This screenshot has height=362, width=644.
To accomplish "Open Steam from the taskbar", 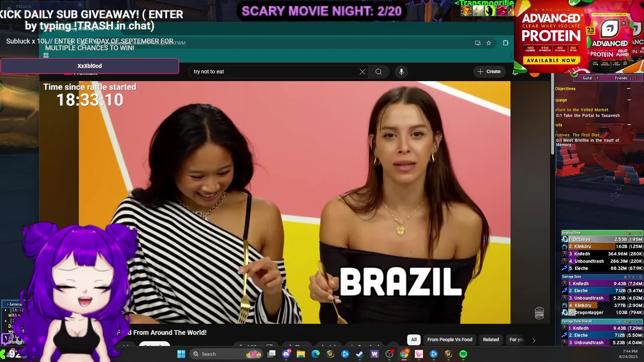I will click(x=360, y=354).
